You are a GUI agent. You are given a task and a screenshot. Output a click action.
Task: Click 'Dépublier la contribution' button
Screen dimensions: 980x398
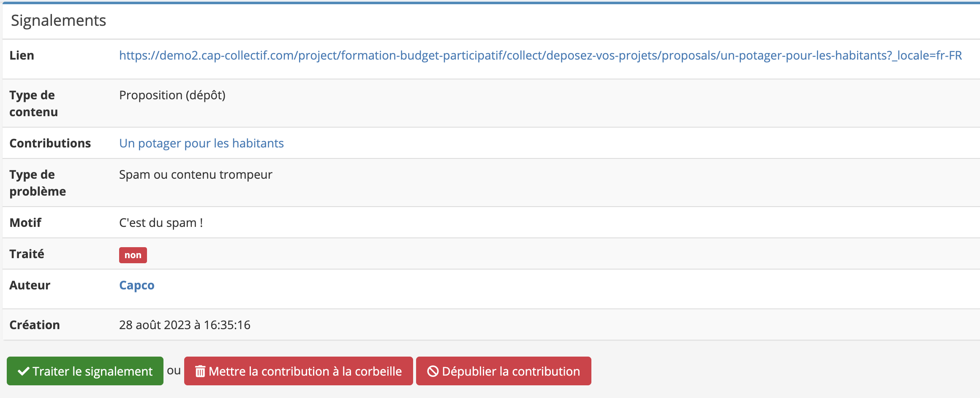tap(504, 371)
